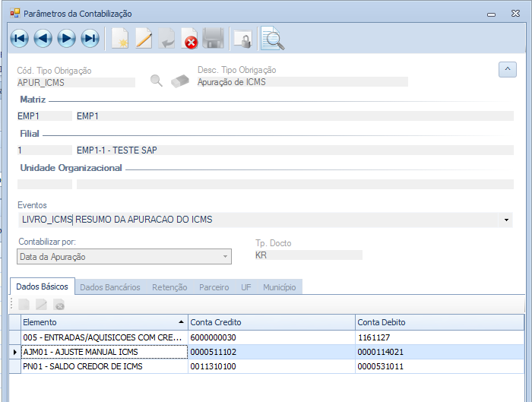This screenshot has width=532, height=402.
Task: Go to the first record
Action: pyautogui.click(x=19, y=39)
